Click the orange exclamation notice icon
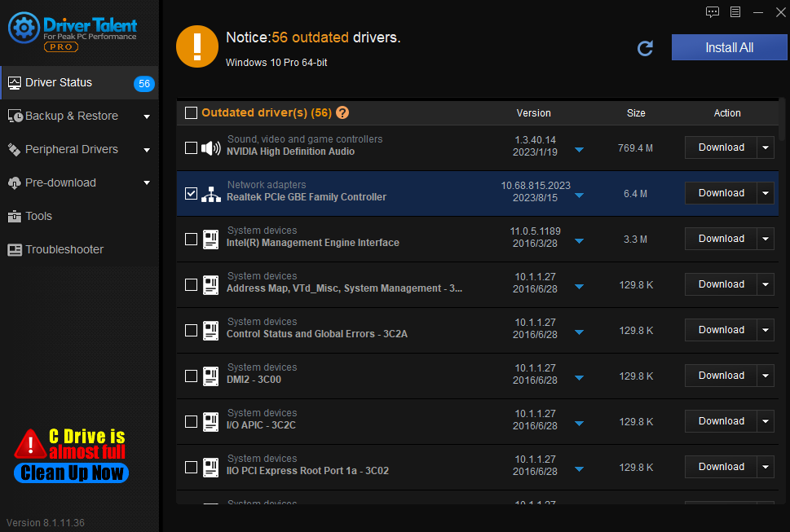This screenshot has height=532, width=790. point(197,46)
